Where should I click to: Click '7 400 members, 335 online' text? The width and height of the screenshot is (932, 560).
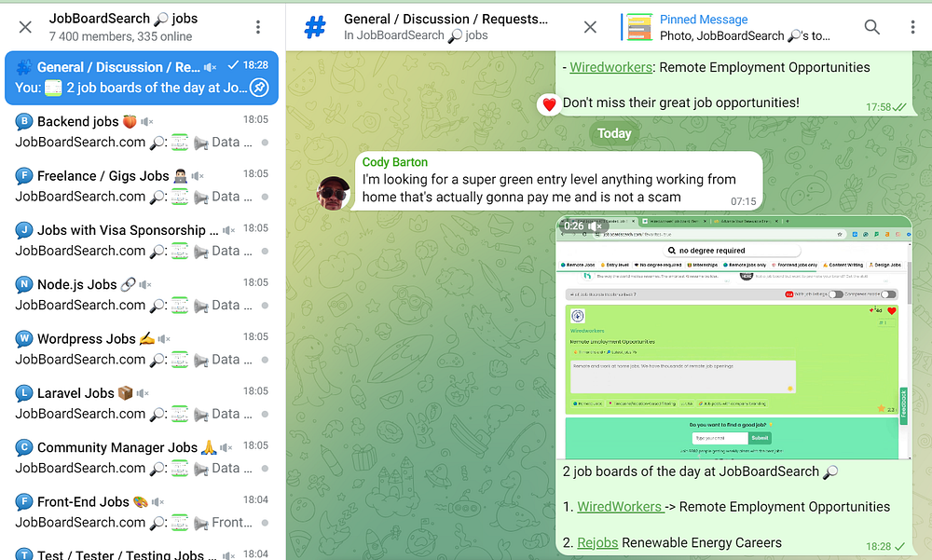[120, 36]
